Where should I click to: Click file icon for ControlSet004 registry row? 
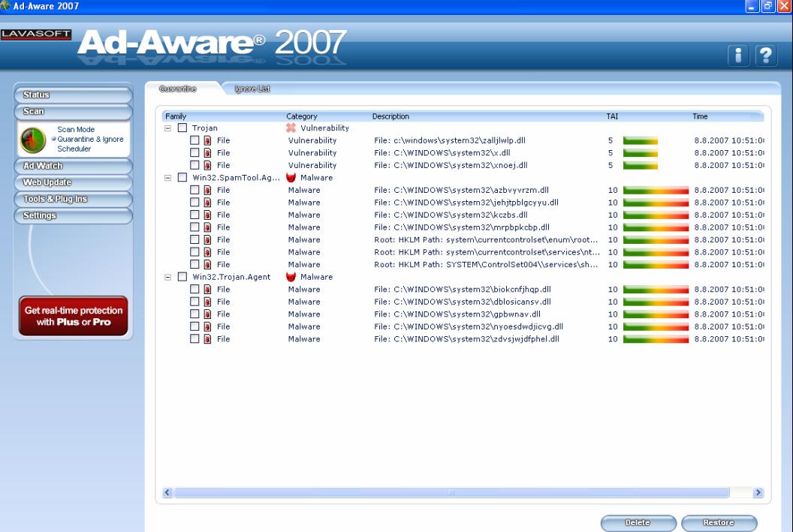[x=207, y=264]
